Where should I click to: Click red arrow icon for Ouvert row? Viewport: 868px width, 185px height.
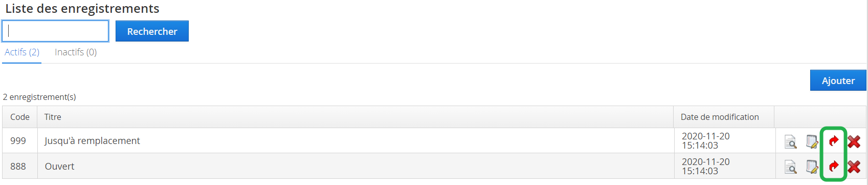[x=834, y=166]
